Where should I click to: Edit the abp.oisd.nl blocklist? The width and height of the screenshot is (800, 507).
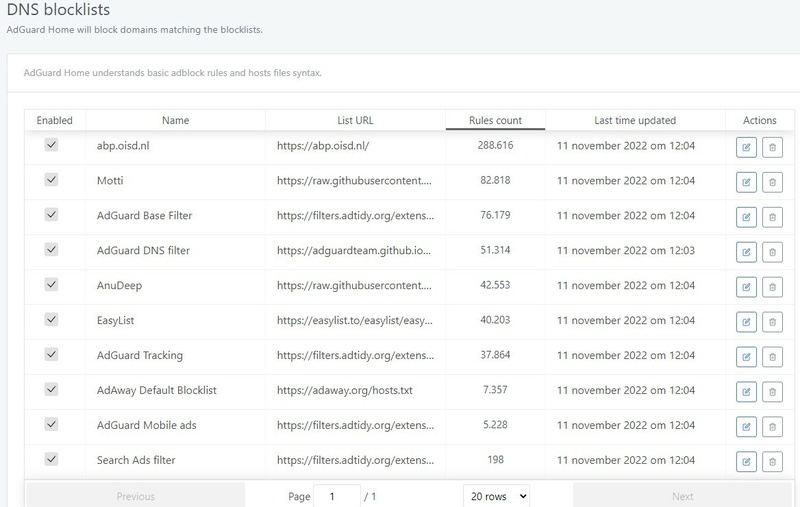[746, 147]
